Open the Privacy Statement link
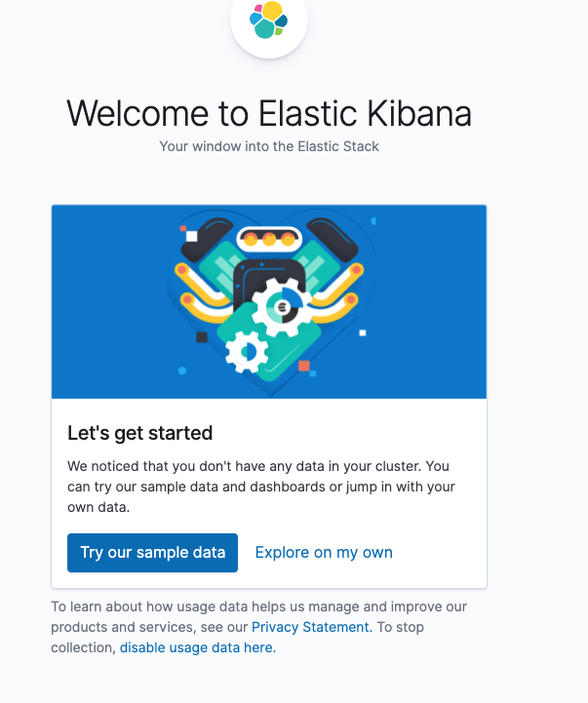Screen dimensions: 588x703 310,627
